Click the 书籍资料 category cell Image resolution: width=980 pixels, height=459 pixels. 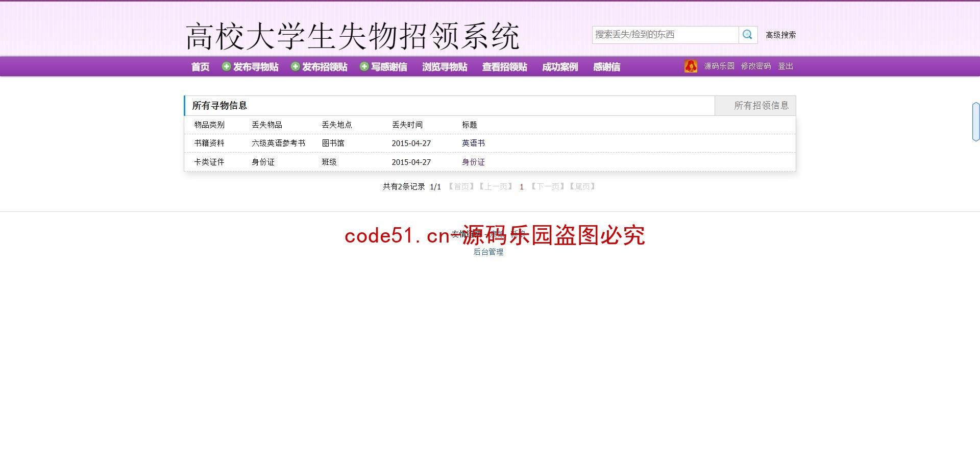click(209, 143)
